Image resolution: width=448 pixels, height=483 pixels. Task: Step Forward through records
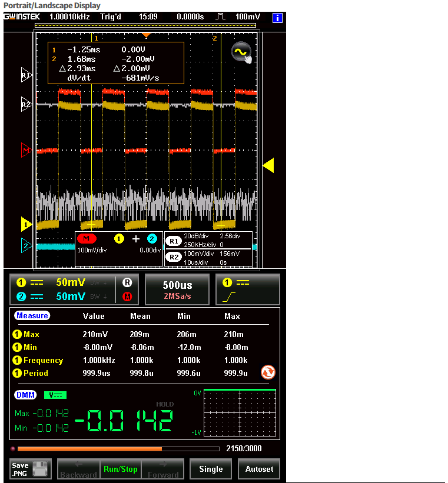point(163,469)
